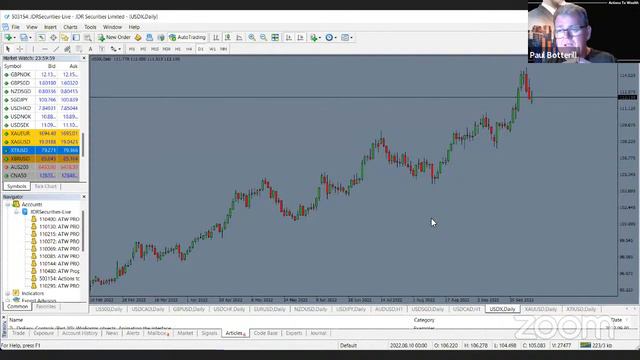Collapse the Accounts tree node
The image size is (640, 360).
coord(8,204)
